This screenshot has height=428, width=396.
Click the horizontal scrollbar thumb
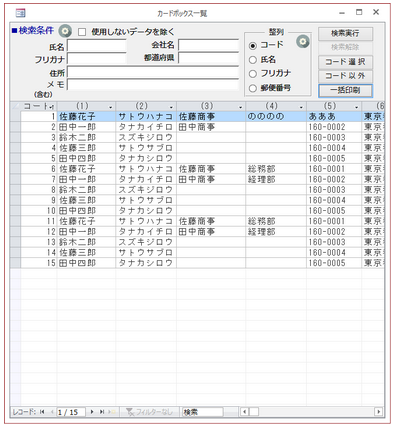point(254,412)
